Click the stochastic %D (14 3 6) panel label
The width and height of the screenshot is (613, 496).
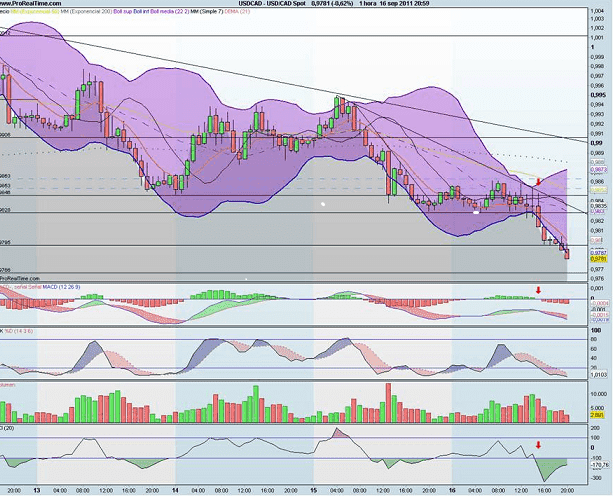point(19,331)
